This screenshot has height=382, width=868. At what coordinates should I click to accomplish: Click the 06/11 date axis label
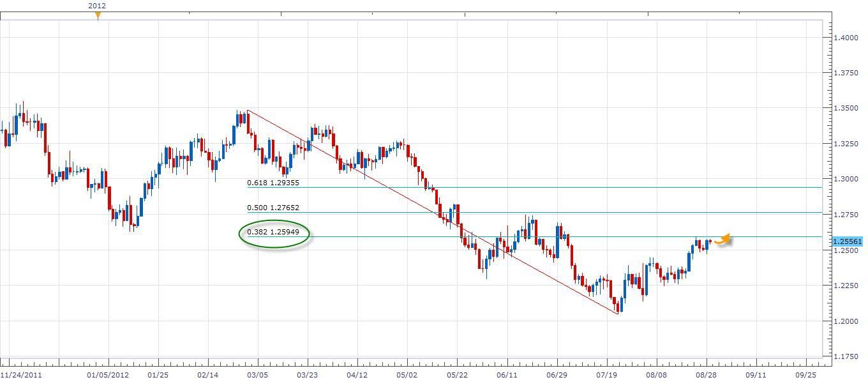point(507,375)
